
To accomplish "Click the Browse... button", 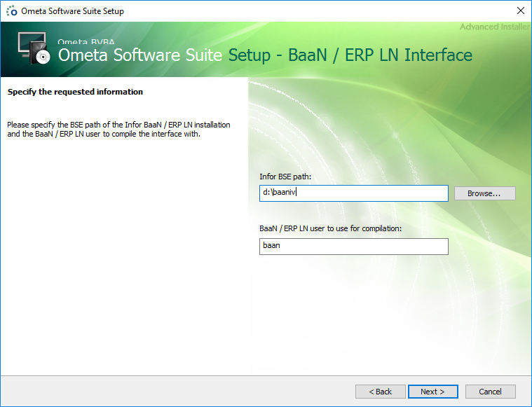I will pyautogui.click(x=484, y=193).
